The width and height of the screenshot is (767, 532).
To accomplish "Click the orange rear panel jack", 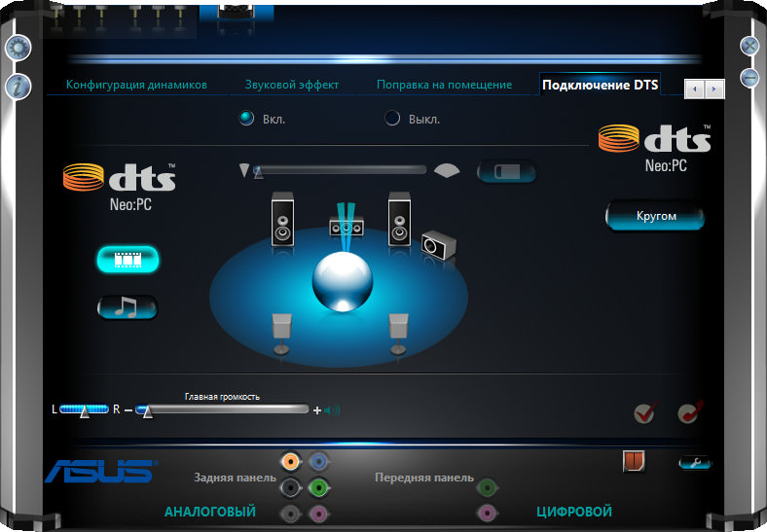I will pyautogui.click(x=291, y=461).
